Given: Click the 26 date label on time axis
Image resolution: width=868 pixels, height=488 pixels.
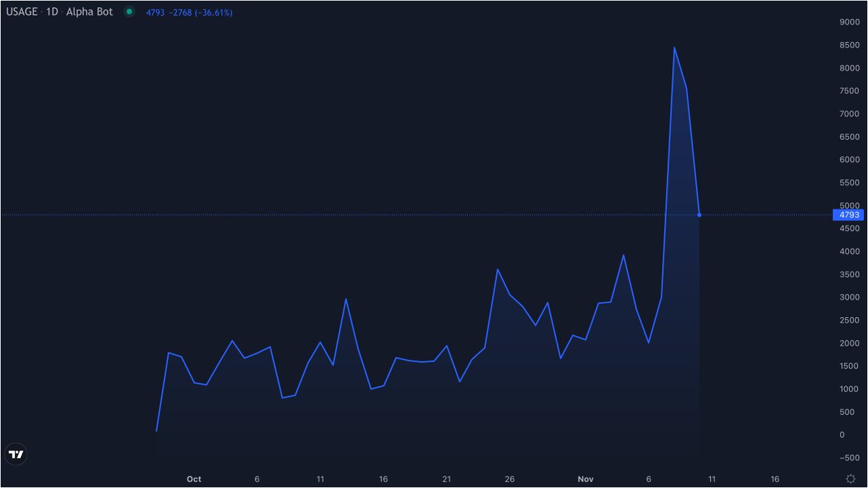Looking at the screenshot, I should pyautogui.click(x=510, y=479).
